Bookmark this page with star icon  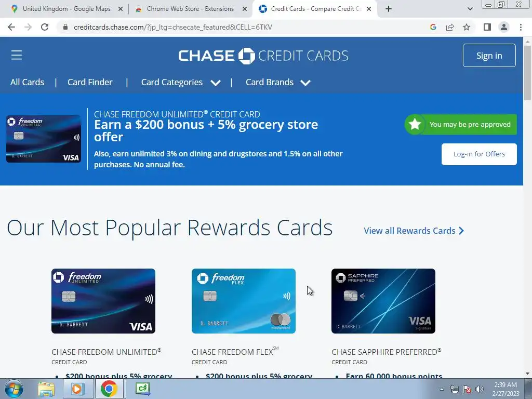tap(467, 27)
